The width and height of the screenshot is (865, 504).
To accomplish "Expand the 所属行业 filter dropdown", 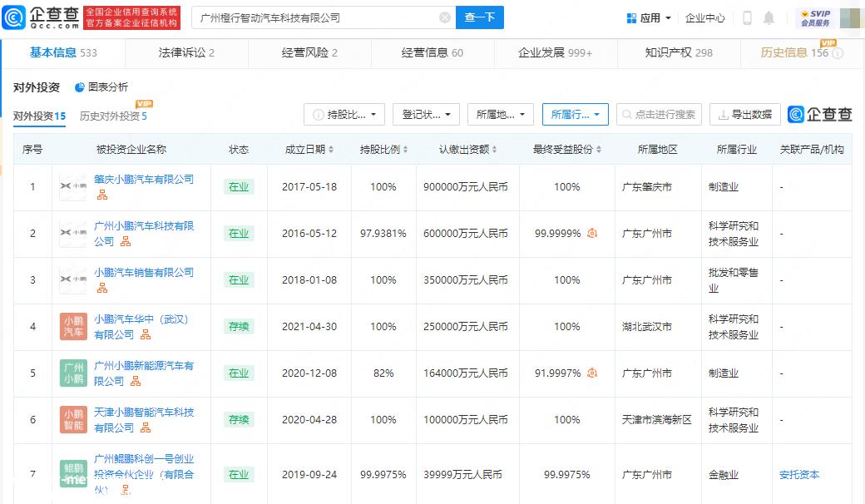I will [x=575, y=114].
